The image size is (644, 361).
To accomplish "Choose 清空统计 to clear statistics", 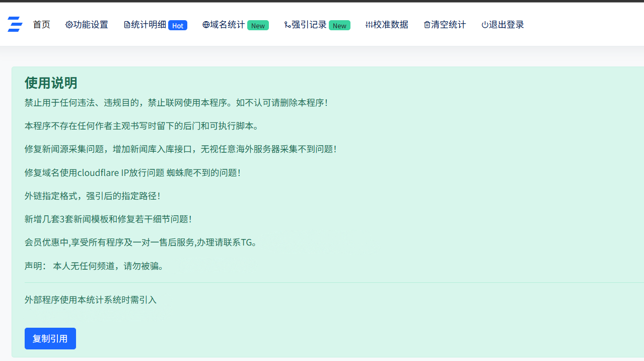I will coord(449,25).
